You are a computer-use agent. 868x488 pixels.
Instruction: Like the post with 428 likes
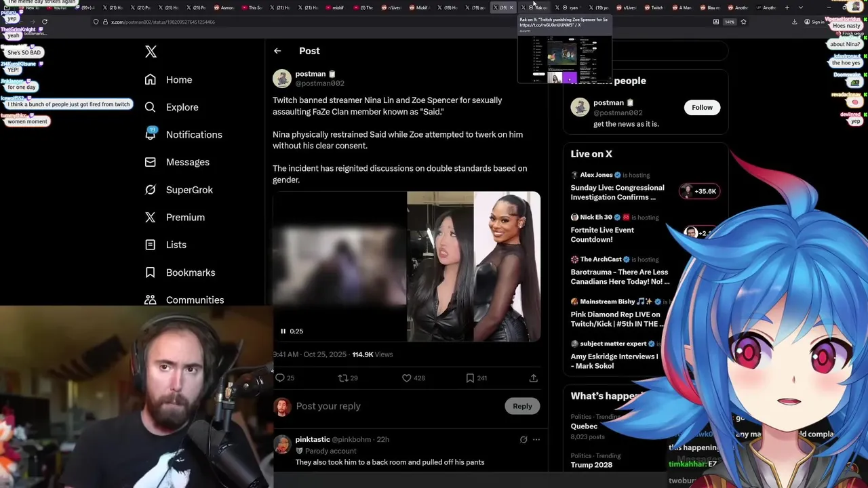[406, 378]
